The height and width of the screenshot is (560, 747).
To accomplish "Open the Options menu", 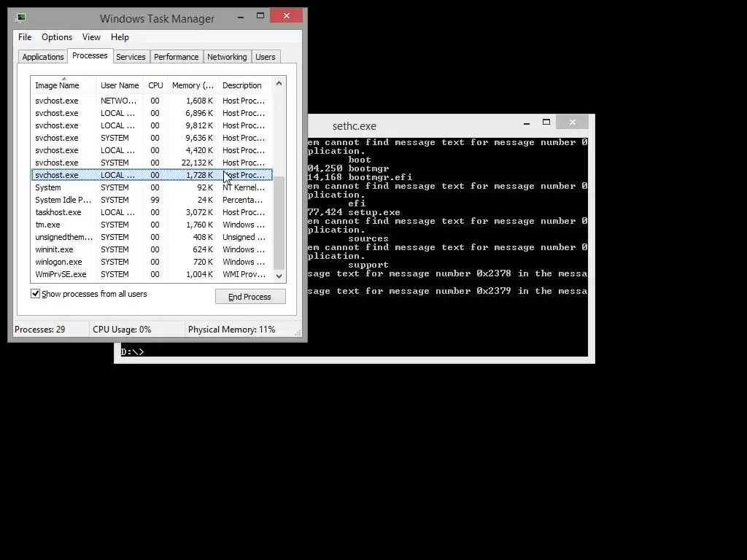I will [x=57, y=37].
